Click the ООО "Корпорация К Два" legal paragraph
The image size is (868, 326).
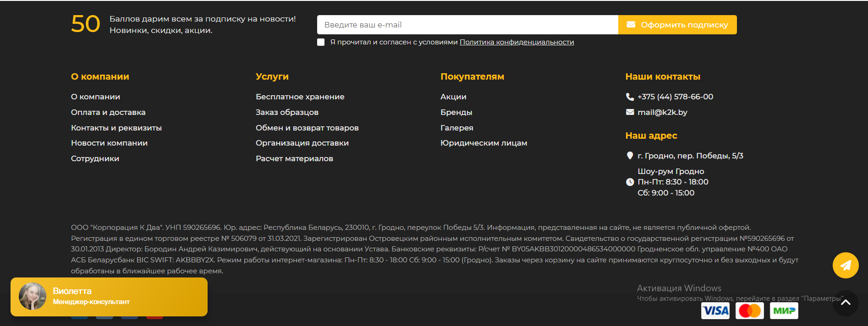point(434,249)
